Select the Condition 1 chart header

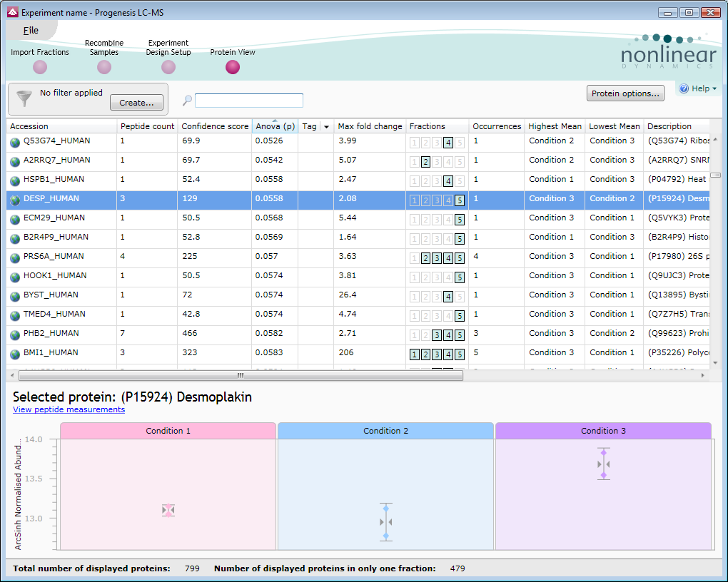point(168,431)
